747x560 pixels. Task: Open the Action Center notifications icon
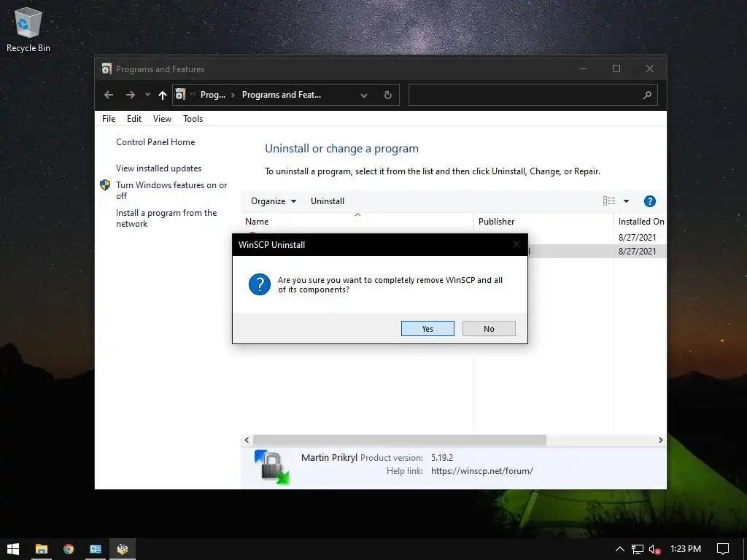723,549
